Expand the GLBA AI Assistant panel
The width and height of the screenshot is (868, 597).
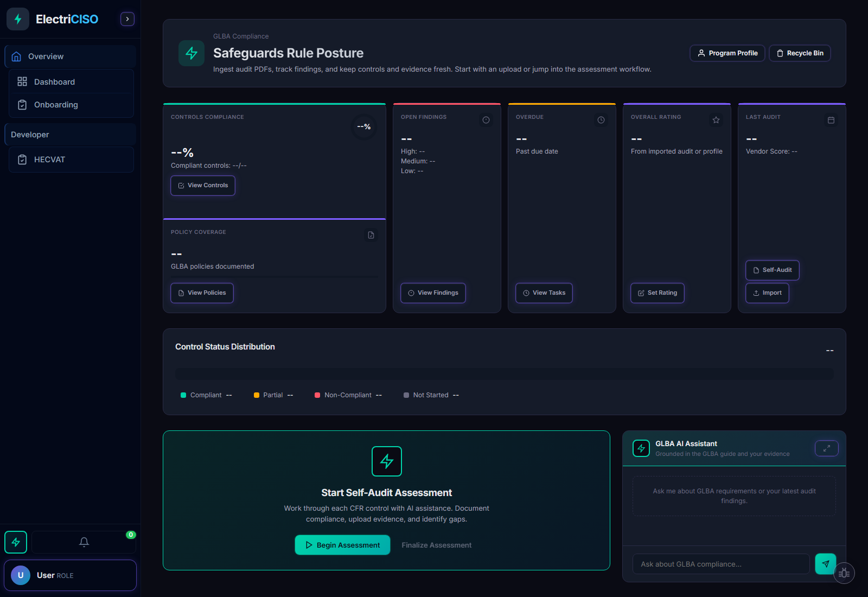pyautogui.click(x=826, y=448)
